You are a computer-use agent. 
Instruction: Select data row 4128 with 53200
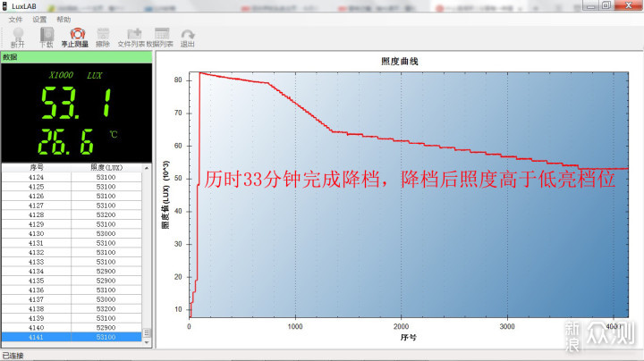point(72,215)
